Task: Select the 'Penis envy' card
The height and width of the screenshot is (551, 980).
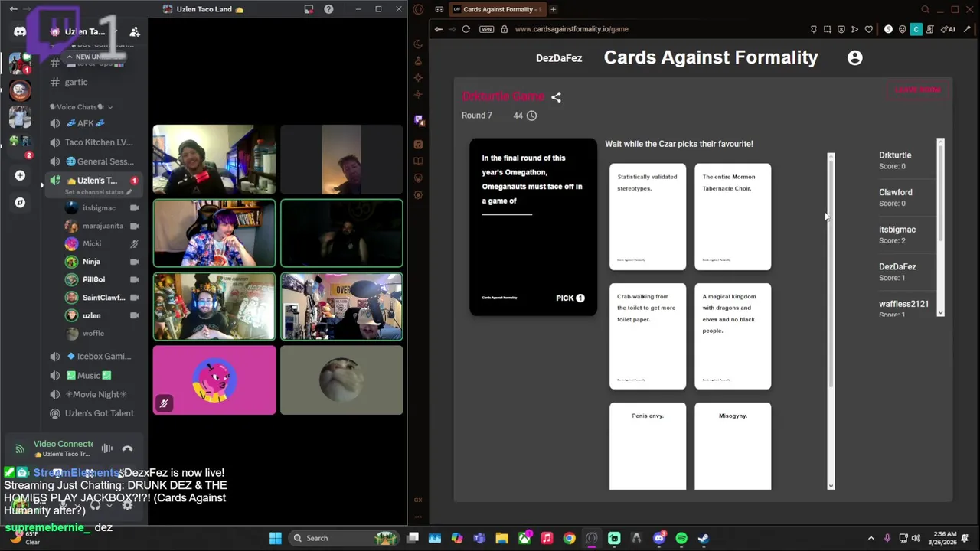Action: pyautogui.click(x=648, y=446)
